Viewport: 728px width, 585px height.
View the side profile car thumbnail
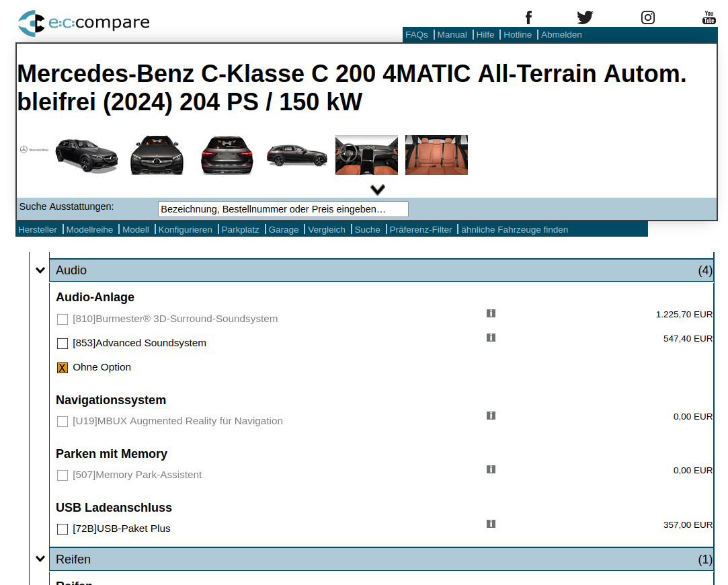[x=297, y=155]
